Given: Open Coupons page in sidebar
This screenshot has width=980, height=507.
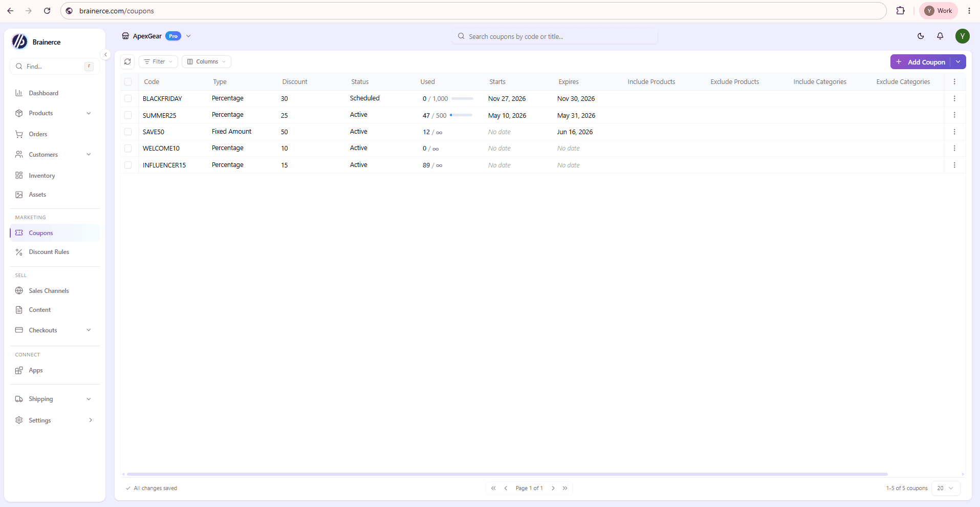Looking at the screenshot, I should coord(55,233).
